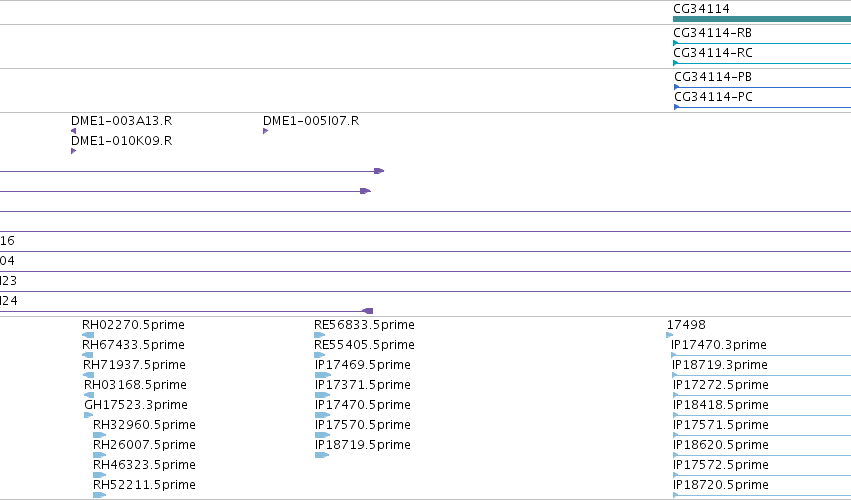Select GH17523.3prime EST label

point(136,406)
